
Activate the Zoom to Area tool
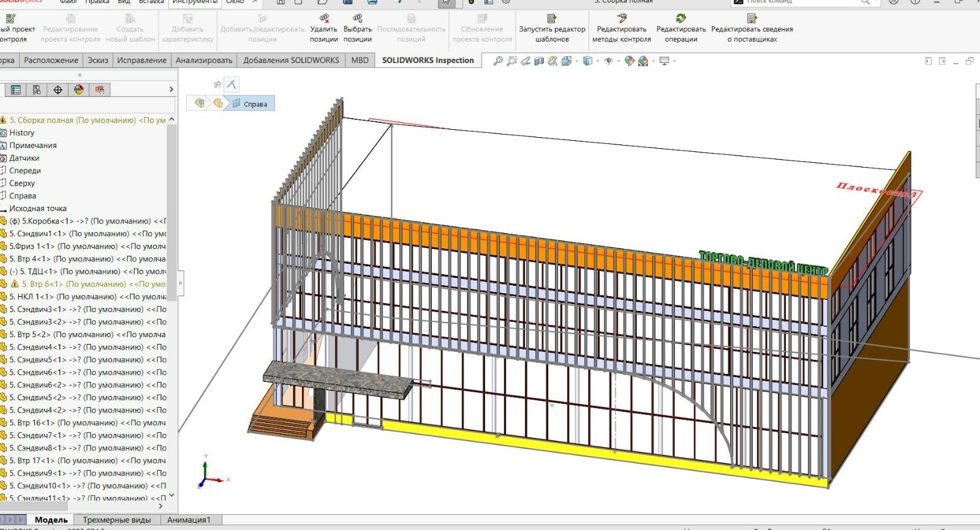511,61
